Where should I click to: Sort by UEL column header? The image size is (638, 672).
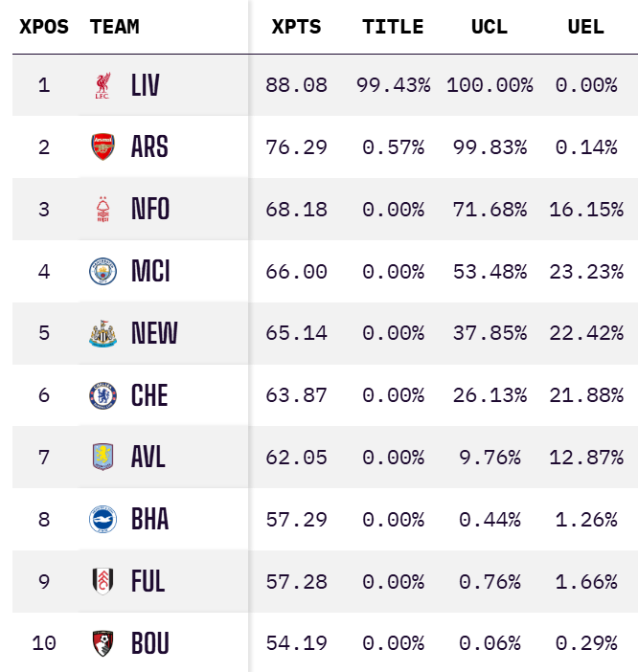pos(585,27)
